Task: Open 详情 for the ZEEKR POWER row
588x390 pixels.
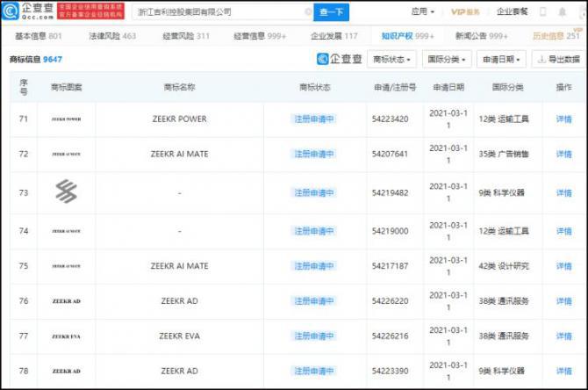Action: 563,119
